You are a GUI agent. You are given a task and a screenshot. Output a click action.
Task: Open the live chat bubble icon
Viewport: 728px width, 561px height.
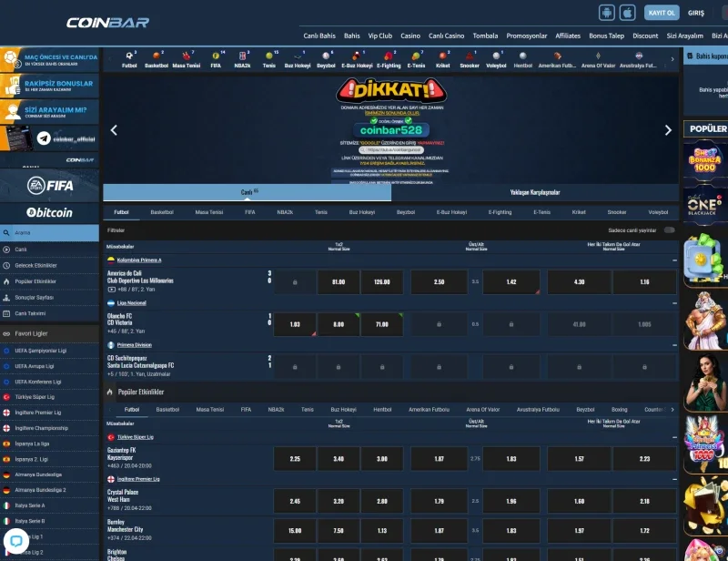16,541
